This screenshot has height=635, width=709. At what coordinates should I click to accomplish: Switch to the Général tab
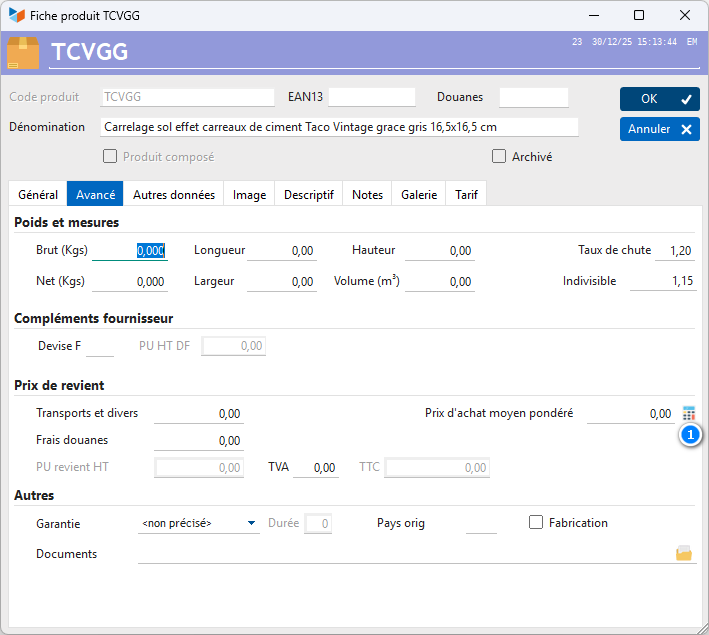38,195
